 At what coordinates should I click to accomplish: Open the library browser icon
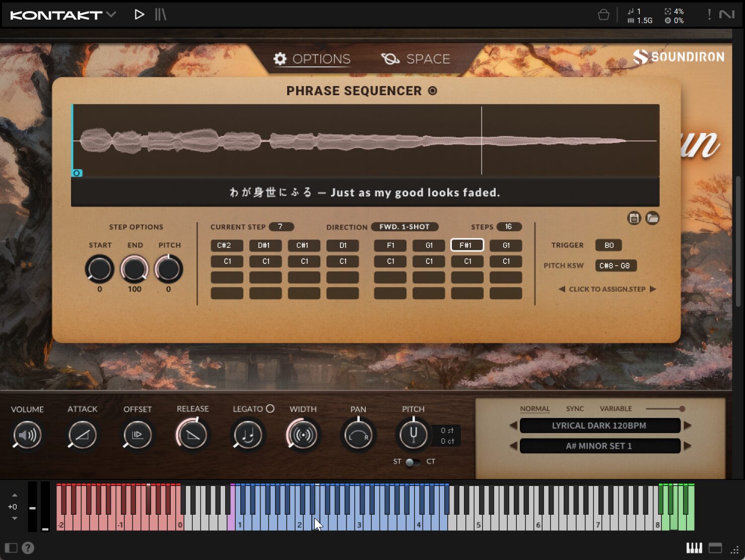[x=160, y=15]
